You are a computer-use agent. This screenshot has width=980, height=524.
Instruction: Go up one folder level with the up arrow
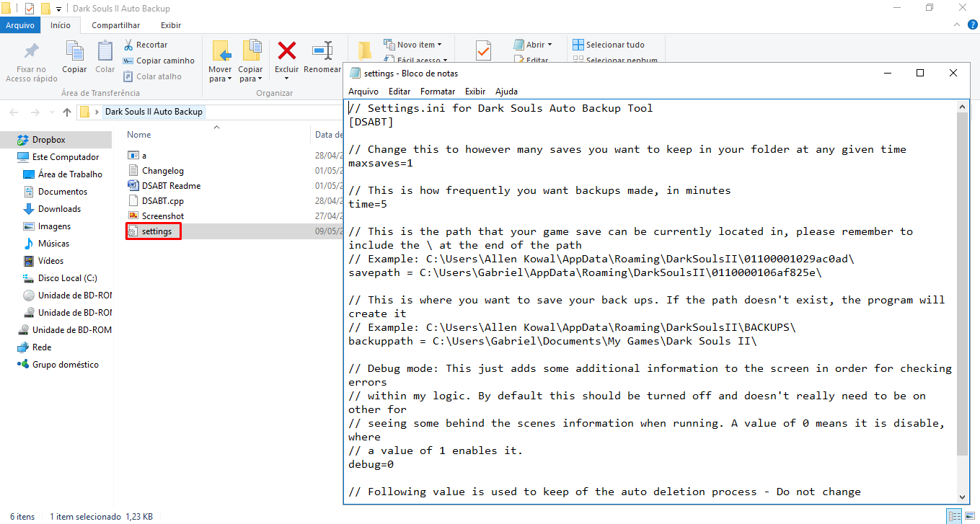[67, 112]
